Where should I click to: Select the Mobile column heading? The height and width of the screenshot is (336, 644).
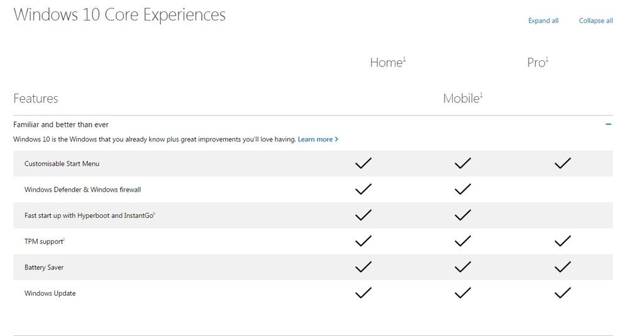tap(463, 99)
